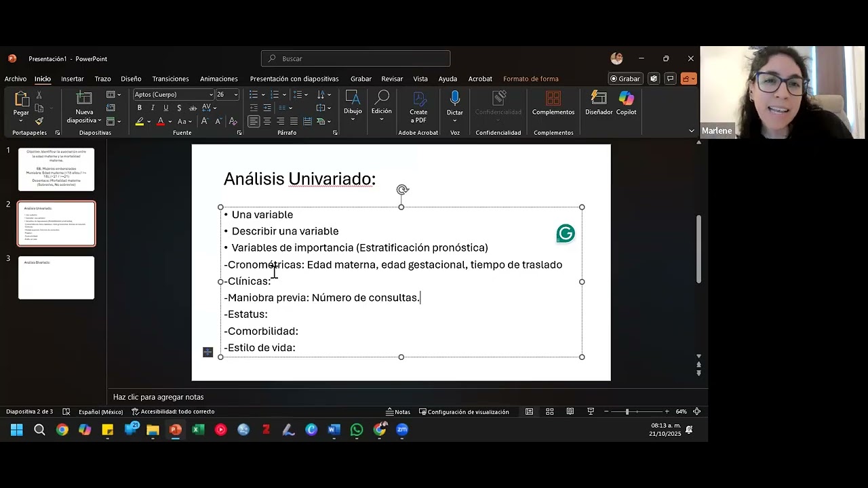Click Accesibilidad: todo correcto status
The image size is (868, 488).
point(173,411)
